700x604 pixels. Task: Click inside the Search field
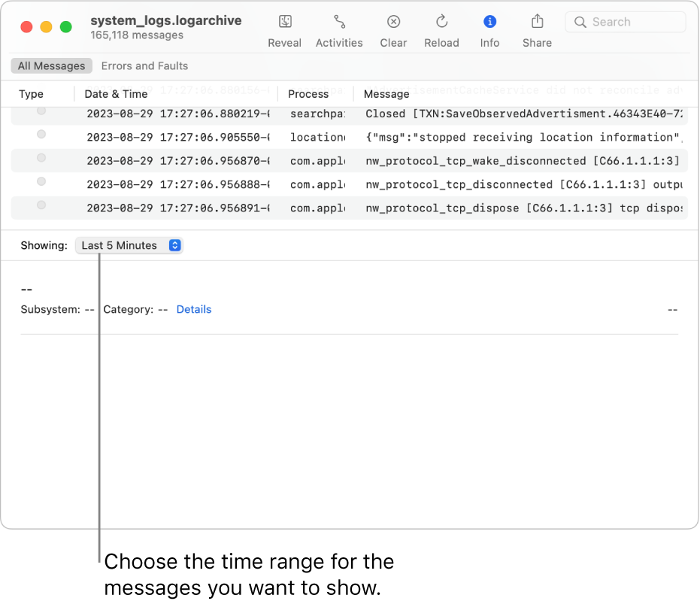(x=633, y=22)
